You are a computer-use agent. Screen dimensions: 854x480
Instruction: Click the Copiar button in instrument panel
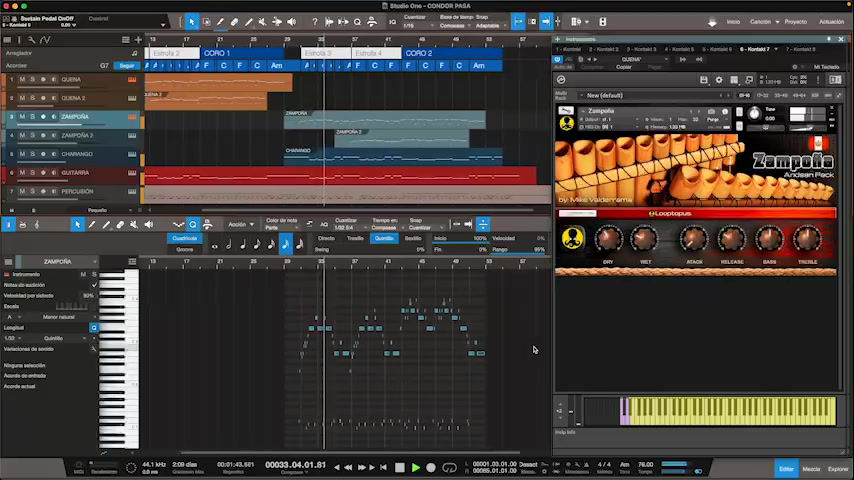[x=624, y=67]
